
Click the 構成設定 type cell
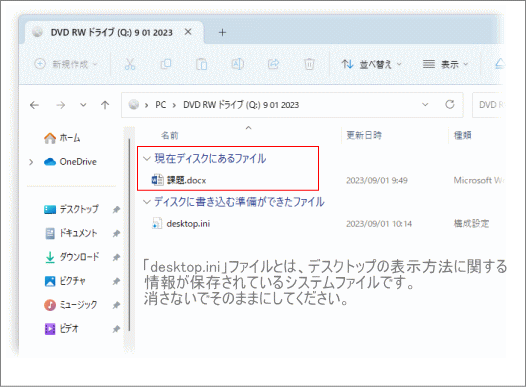(471, 223)
